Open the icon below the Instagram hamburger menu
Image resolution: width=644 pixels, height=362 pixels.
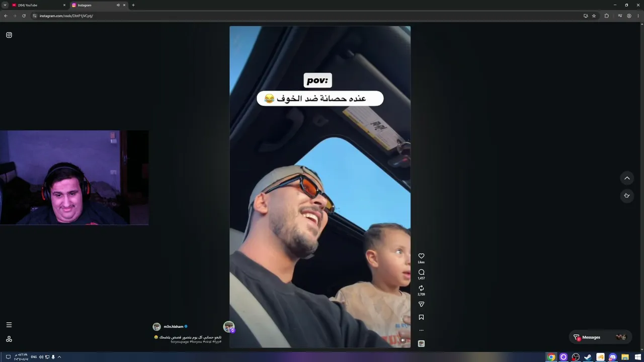tap(9, 339)
